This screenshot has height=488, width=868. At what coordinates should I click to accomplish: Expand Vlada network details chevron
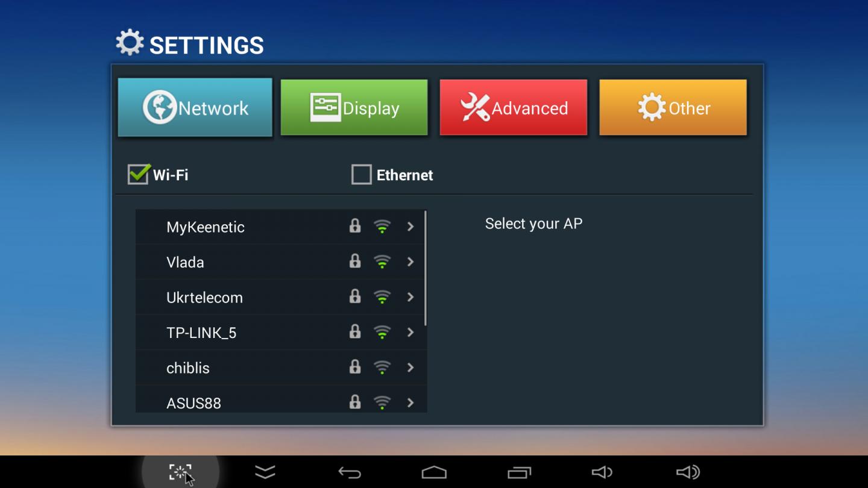coord(410,261)
